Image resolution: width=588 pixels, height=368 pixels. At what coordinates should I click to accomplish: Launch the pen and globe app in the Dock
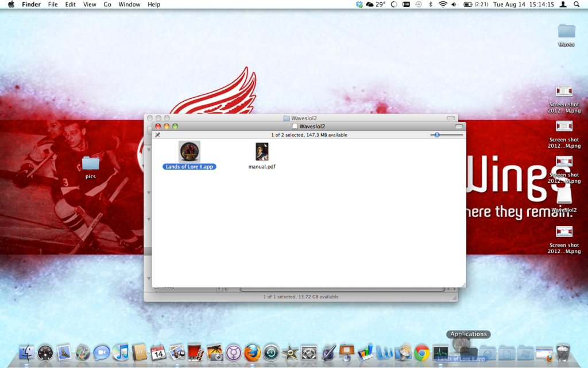(328, 353)
